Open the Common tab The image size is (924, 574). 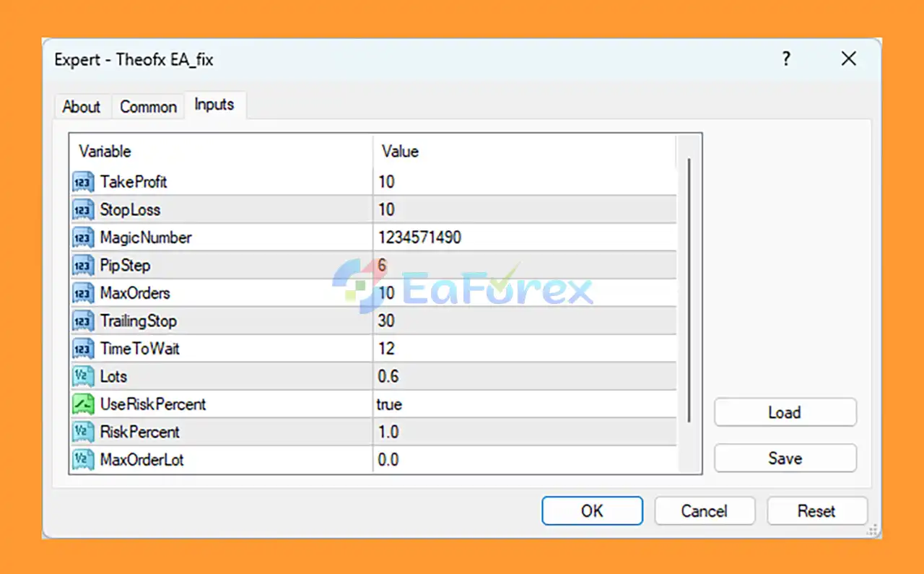click(x=148, y=107)
